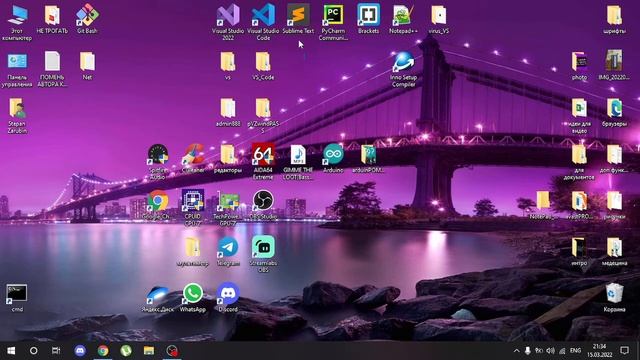Select the Git Bash shortcut
Viewport: 640px width, 360px height.
[87, 16]
